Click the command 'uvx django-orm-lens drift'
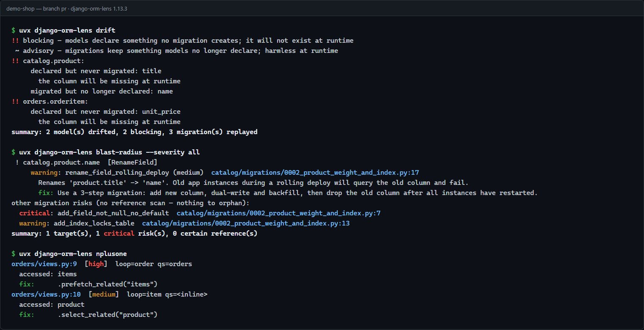The height and width of the screenshot is (330, 644). [67, 30]
